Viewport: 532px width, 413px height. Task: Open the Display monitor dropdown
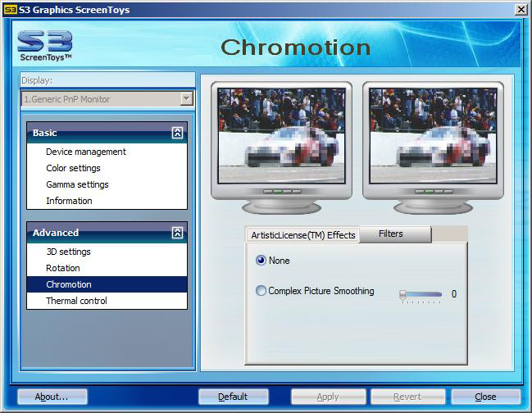tap(186, 99)
